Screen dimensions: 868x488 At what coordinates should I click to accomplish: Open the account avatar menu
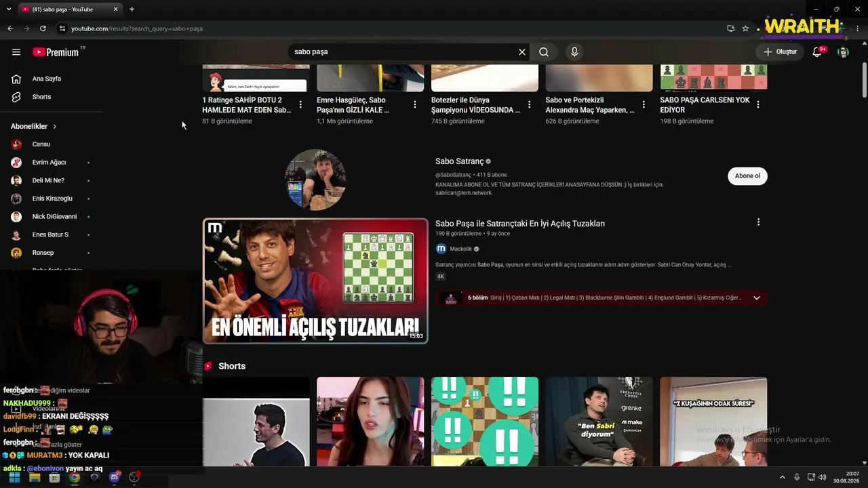click(x=843, y=52)
